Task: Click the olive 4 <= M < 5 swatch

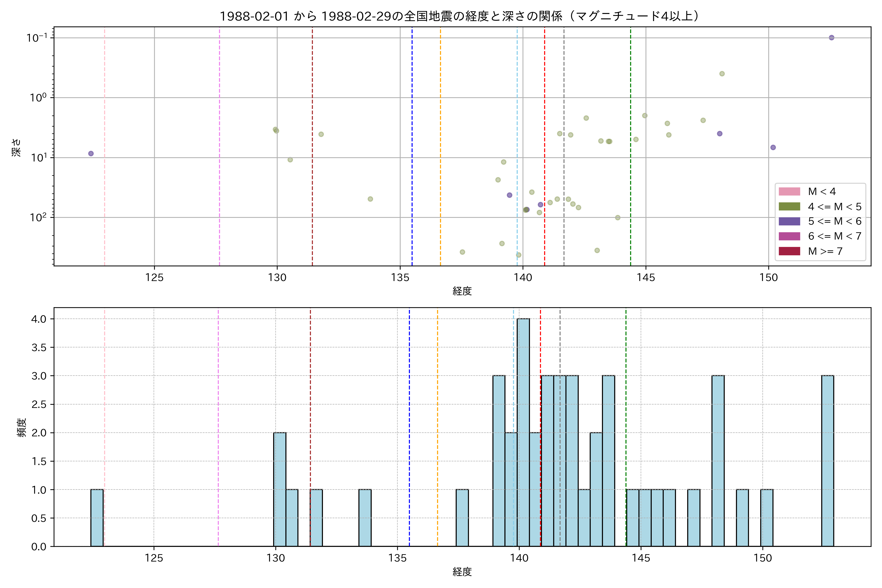Action: coord(789,207)
